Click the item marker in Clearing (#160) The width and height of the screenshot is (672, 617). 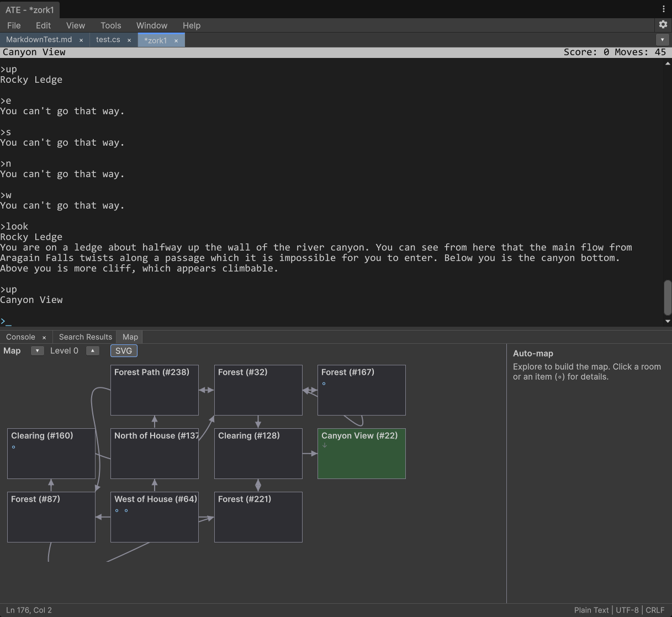(x=14, y=447)
